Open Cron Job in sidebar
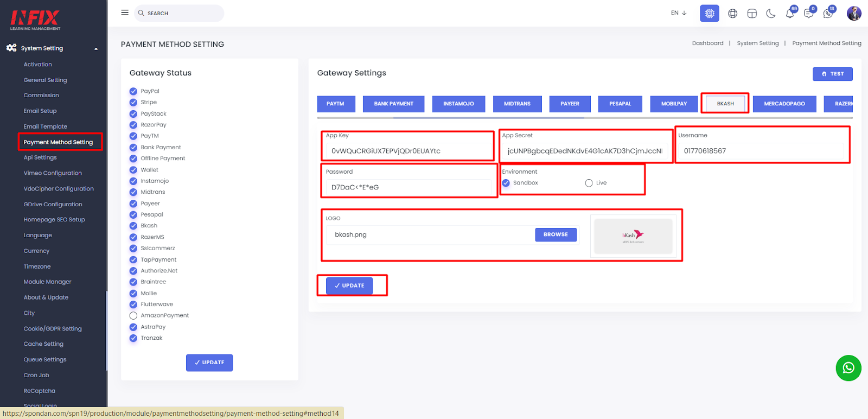This screenshot has height=419, width=868. (36, 375)
